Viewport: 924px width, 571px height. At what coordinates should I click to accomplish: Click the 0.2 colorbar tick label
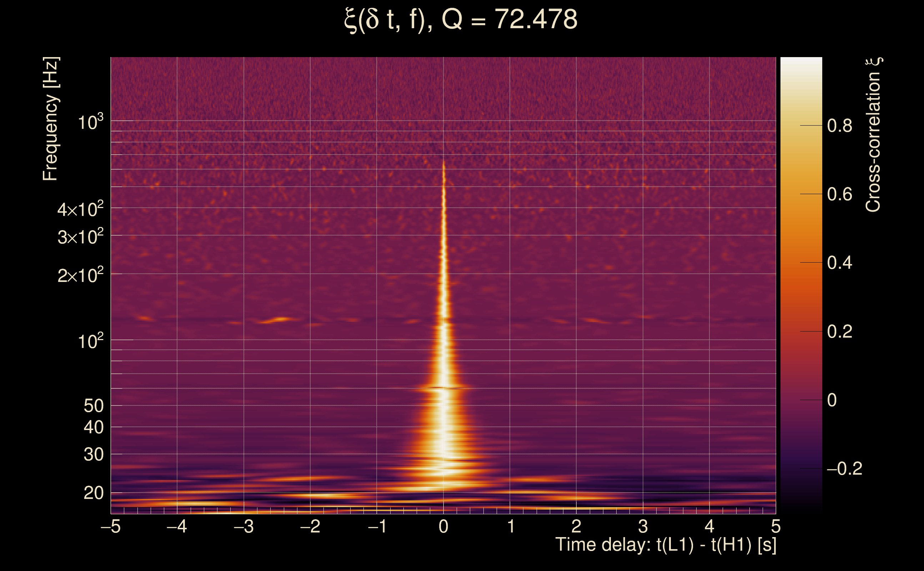pos(839,332)
